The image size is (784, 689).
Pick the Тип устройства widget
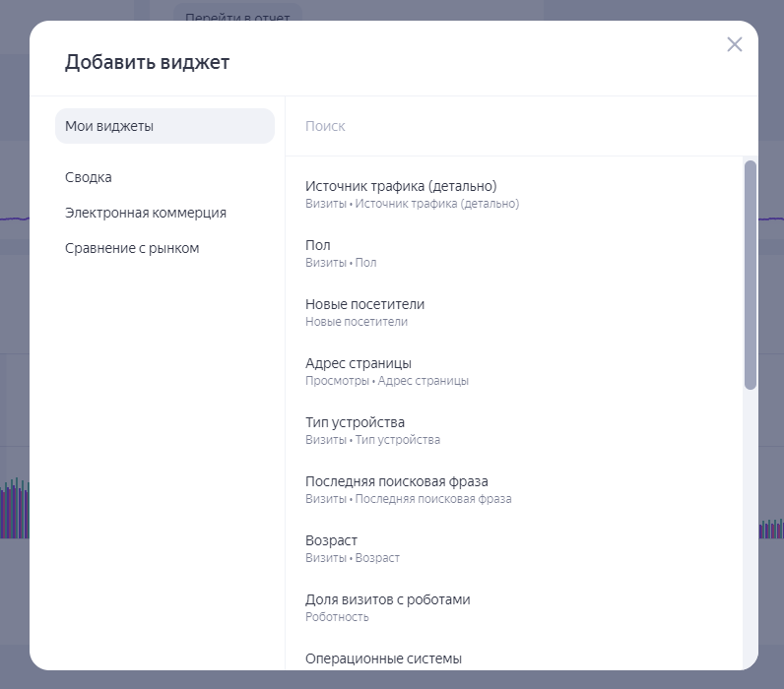coord(355,422)
